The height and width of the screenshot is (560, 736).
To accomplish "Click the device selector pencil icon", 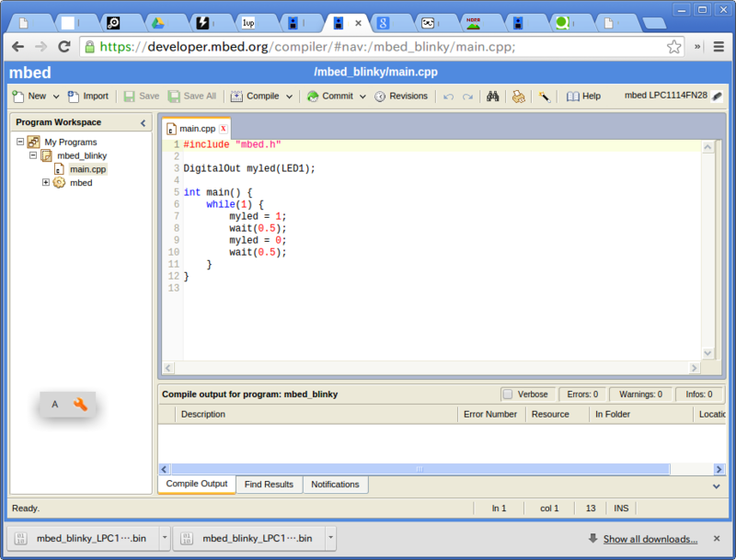I will (717, 97).
